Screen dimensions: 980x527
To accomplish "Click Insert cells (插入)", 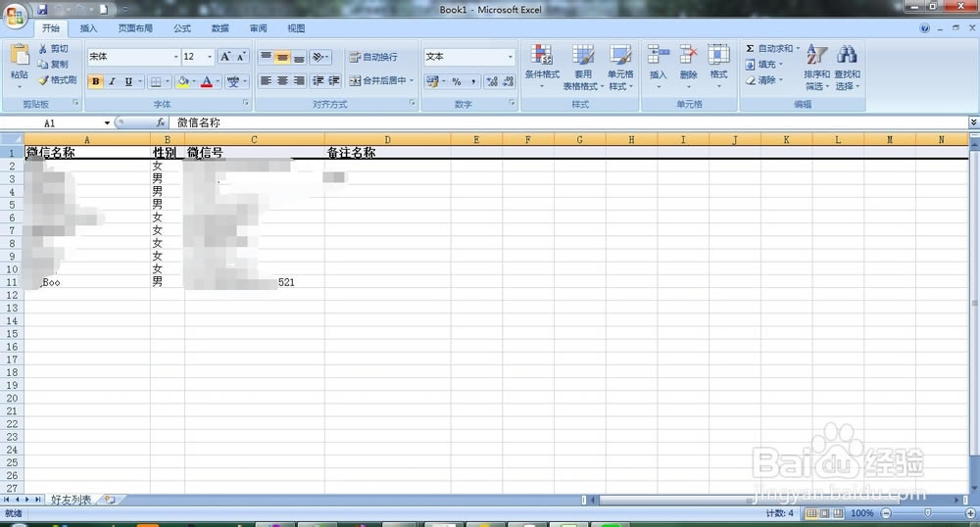I will (659, 66).
